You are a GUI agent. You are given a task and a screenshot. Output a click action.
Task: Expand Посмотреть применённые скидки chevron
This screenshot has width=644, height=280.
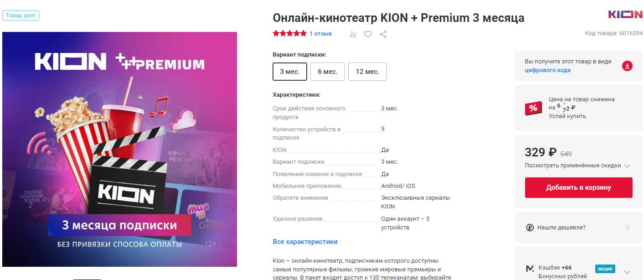pyautogui.click(x=627, y=166)
